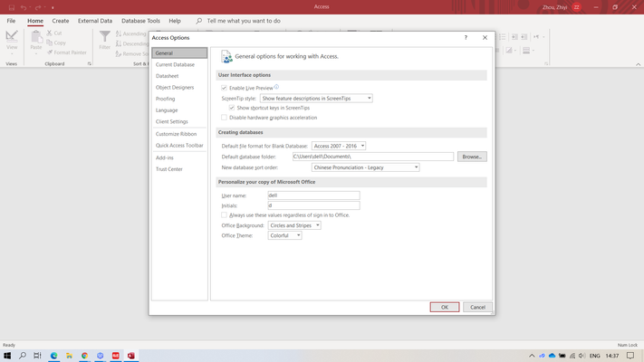Select Datasheet in options sidebar

(x=179, y=76)
